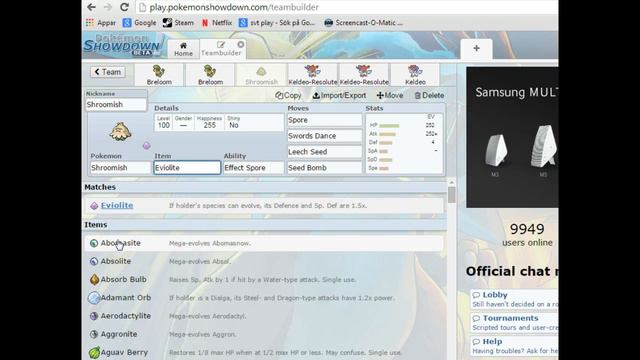Image resolution: width=640 pixels, height=360 pixels.
Task: Select Absorb Bulb from the items list
Action: tap(264, 280)
